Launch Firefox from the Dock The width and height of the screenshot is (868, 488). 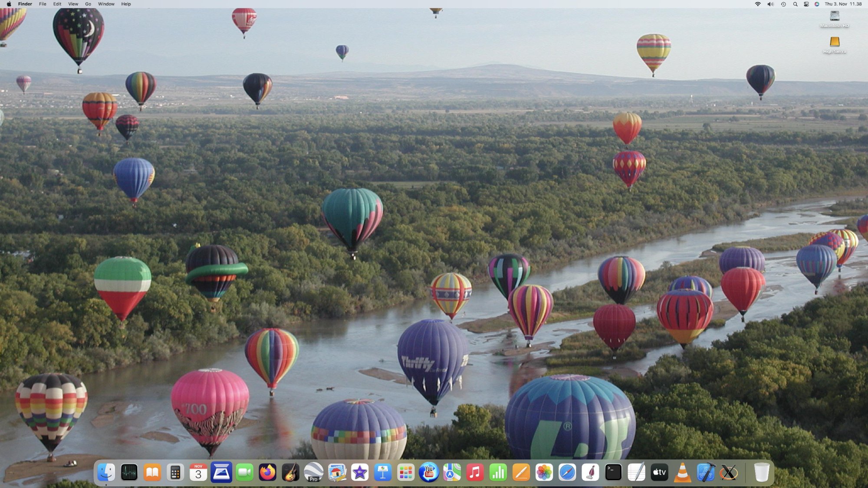click(267, 472)
